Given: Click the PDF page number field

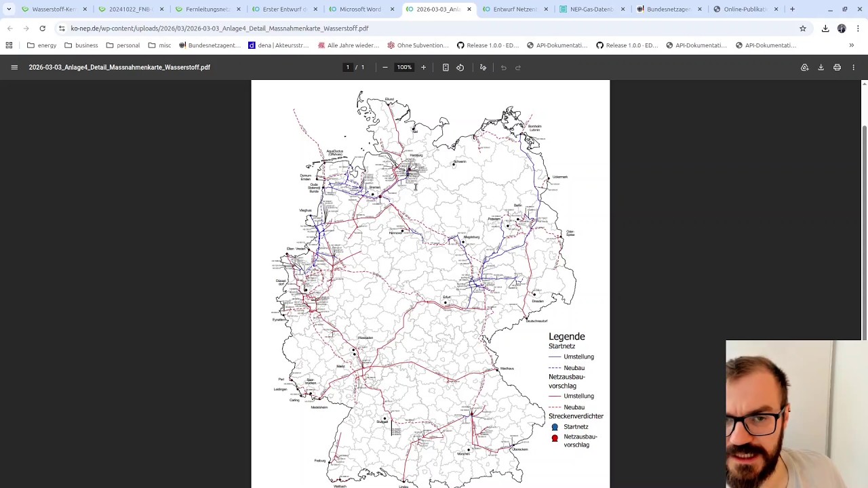Looking at the screenshot, I should tap(348, 67).
